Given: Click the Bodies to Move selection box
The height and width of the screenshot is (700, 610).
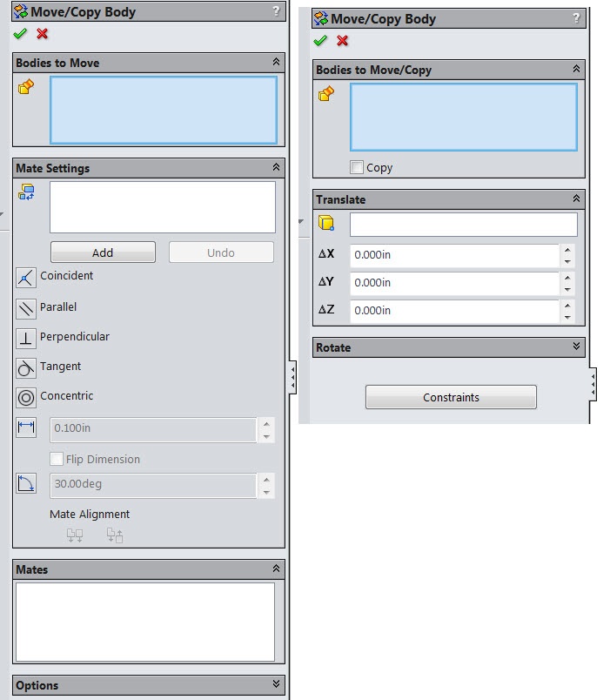Looking at the screenshot, I should 164,111.
